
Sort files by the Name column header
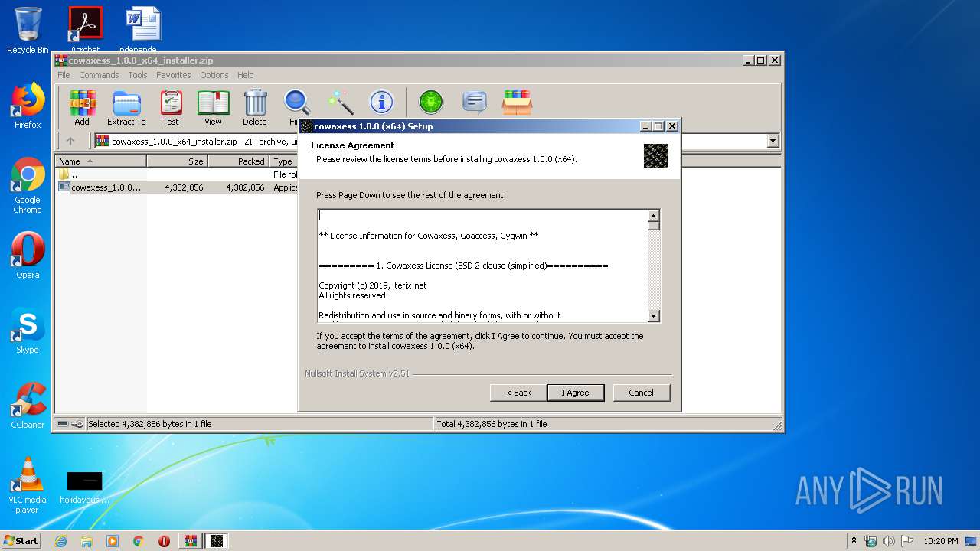click(x=100, y=161)
